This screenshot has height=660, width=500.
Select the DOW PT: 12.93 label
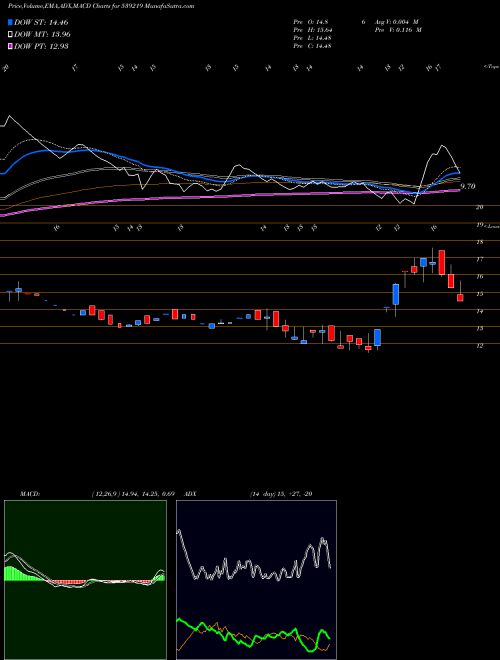tap(41, 46)
